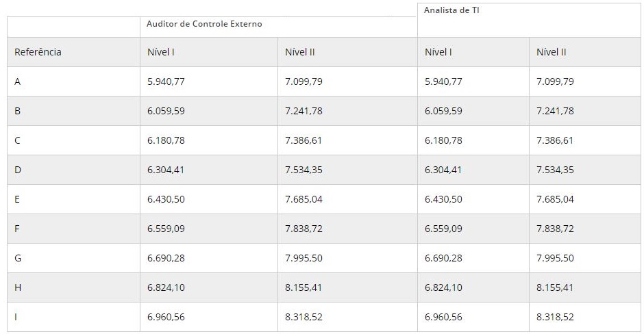The height and width of the screenshot is (334, 644).
Task: Click value 6.430,50 in Auditor Nível I
Action: tap(166, 199)
